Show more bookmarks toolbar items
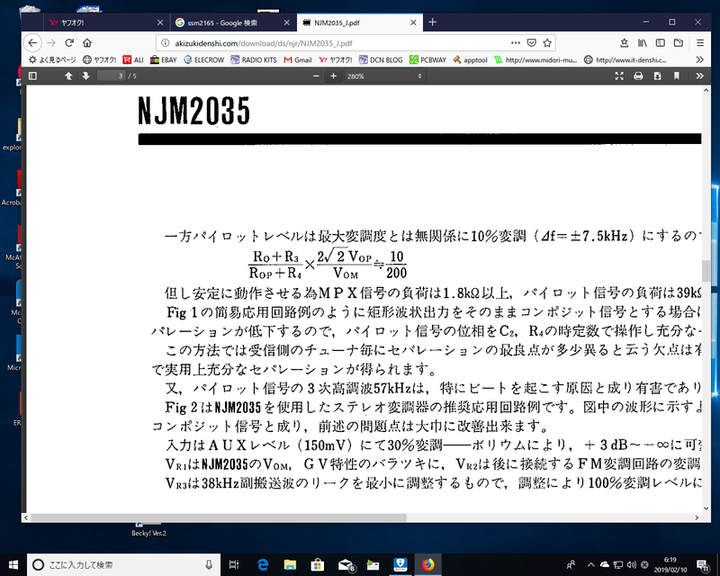The width and height of the screenshot is (720, 576). coord(699,59)
